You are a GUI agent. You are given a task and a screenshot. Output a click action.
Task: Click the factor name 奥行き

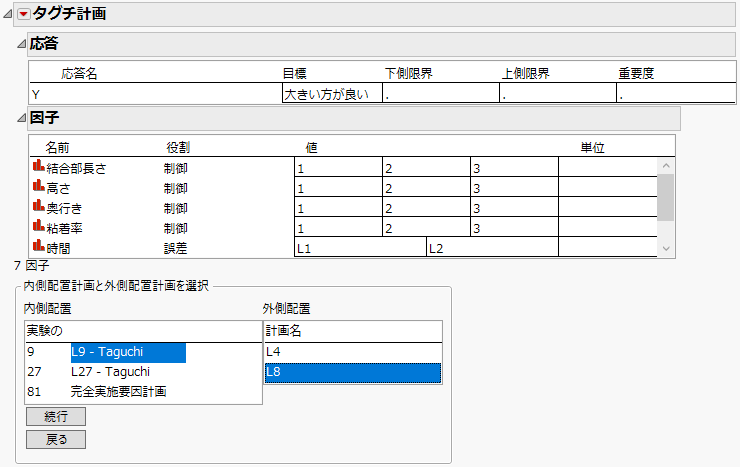coord(64,208)
